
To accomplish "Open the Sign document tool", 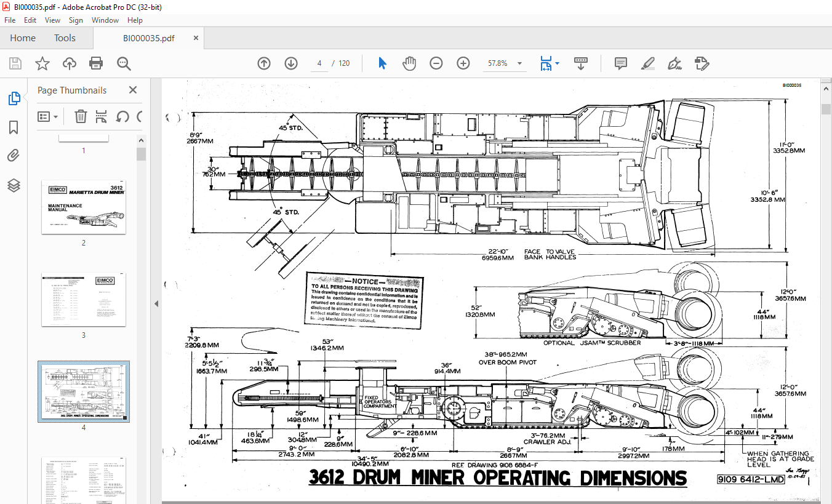I will point(675,63).
